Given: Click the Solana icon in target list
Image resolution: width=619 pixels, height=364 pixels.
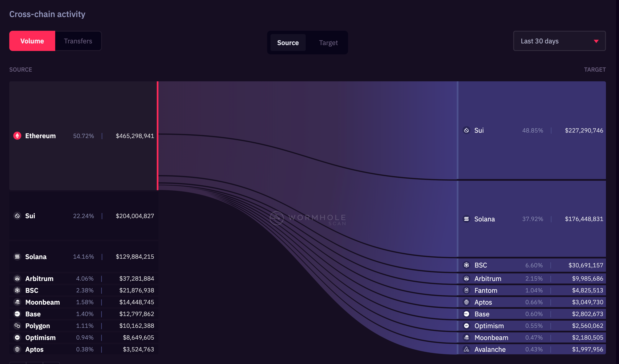Looking at the screenshot, I should [466, 219].
